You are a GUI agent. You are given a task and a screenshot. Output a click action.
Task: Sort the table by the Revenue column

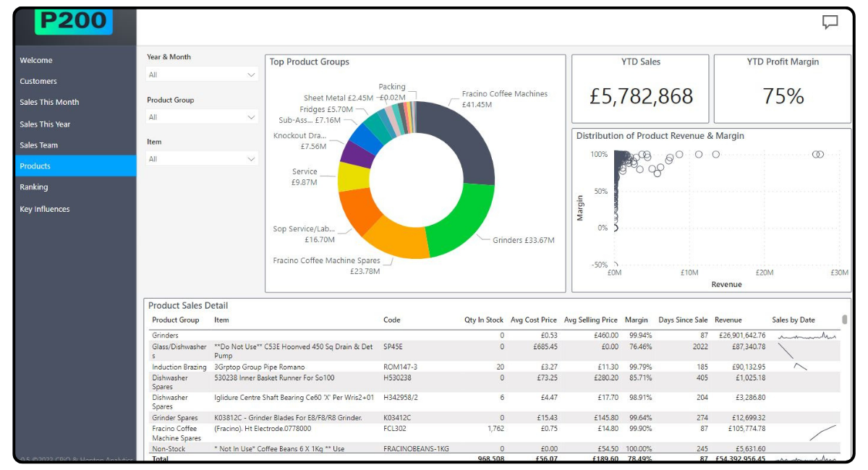[x=729, y=320]
